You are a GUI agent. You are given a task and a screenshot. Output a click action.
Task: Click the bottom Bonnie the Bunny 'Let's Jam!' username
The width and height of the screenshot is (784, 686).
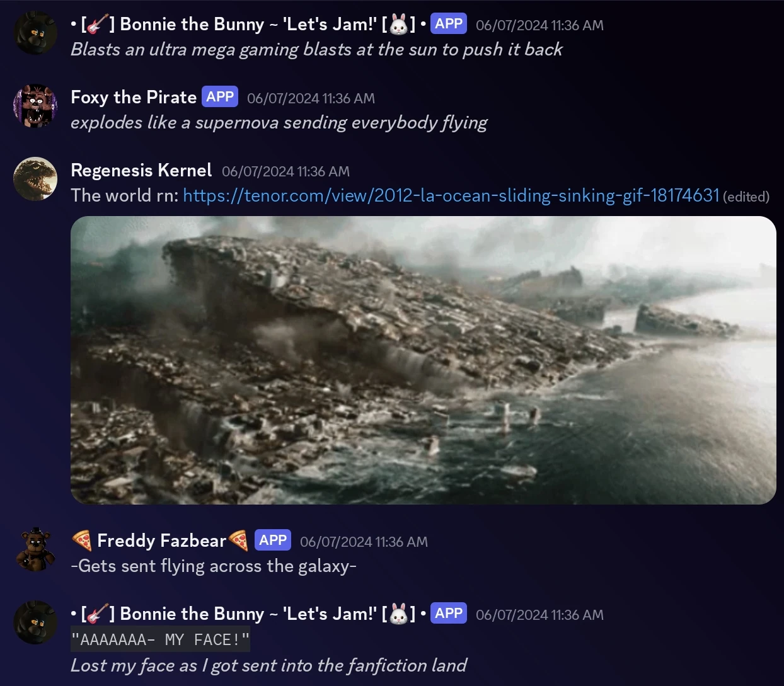tap(248, 614)
